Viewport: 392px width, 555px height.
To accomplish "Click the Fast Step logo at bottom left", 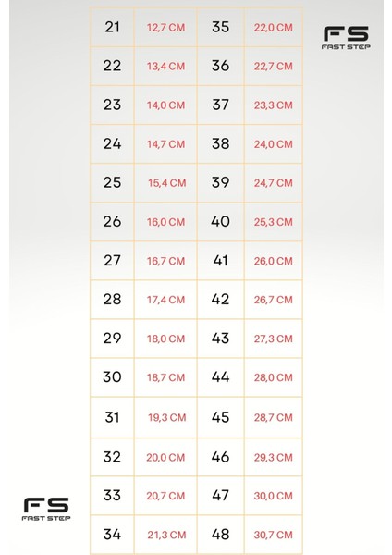I will point(46,509).
